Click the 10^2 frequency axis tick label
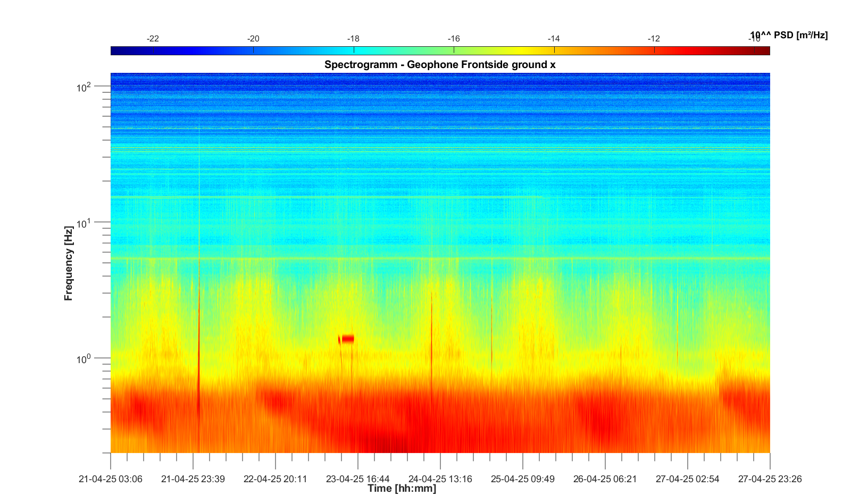851x504 pixels. pos(84,87)
